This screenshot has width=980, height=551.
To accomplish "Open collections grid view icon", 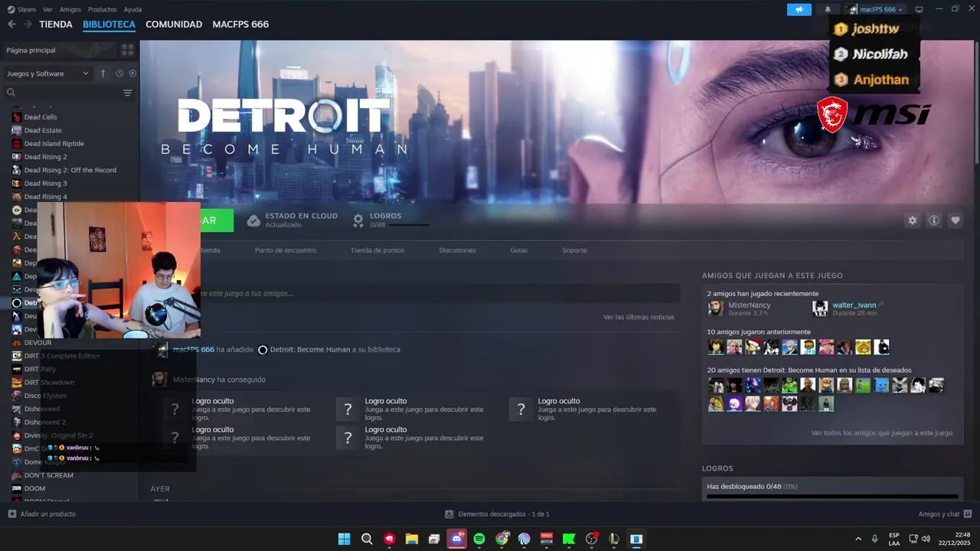I will point(127,50).
